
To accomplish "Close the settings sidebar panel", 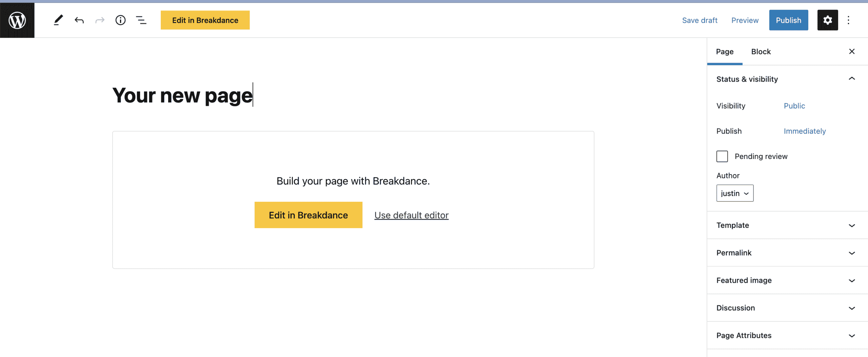I will click(852, 52).
